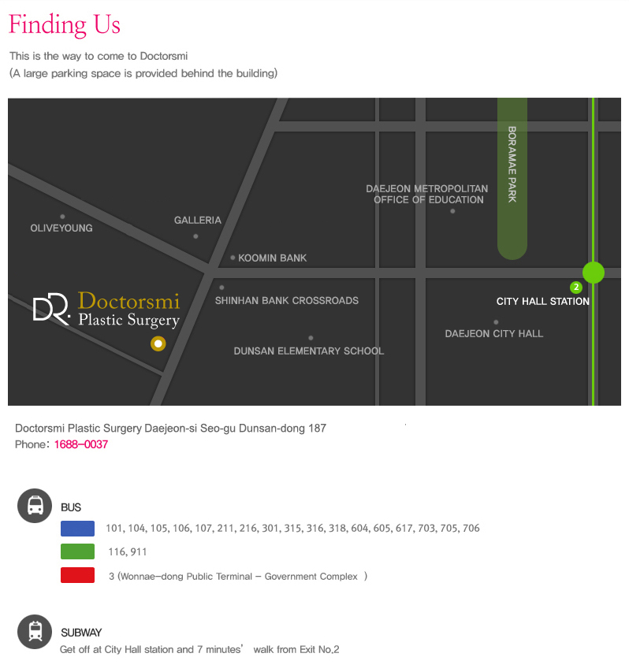Click the bus icon
Image resolution: width=629 pixels, height=672 pixels.
point(35,505)
